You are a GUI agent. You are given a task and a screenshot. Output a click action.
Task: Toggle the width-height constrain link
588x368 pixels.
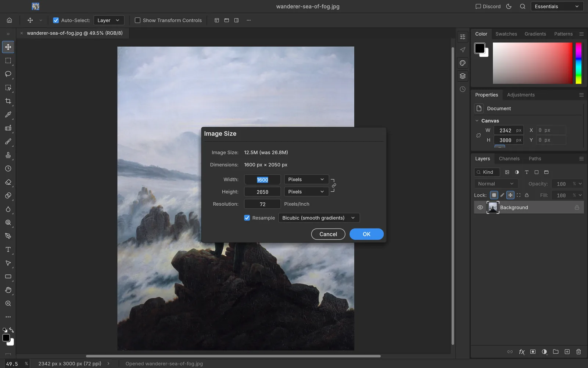pyautogui.click(x=334, y=185)
